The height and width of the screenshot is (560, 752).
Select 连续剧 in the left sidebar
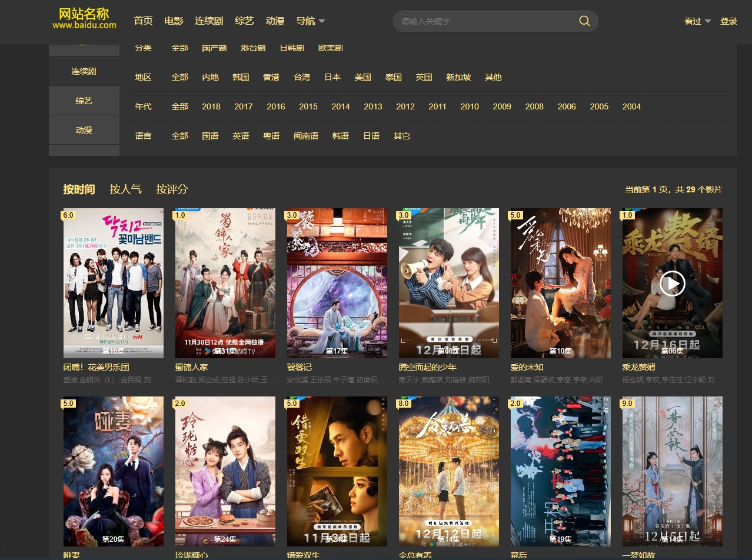[84, 71]
